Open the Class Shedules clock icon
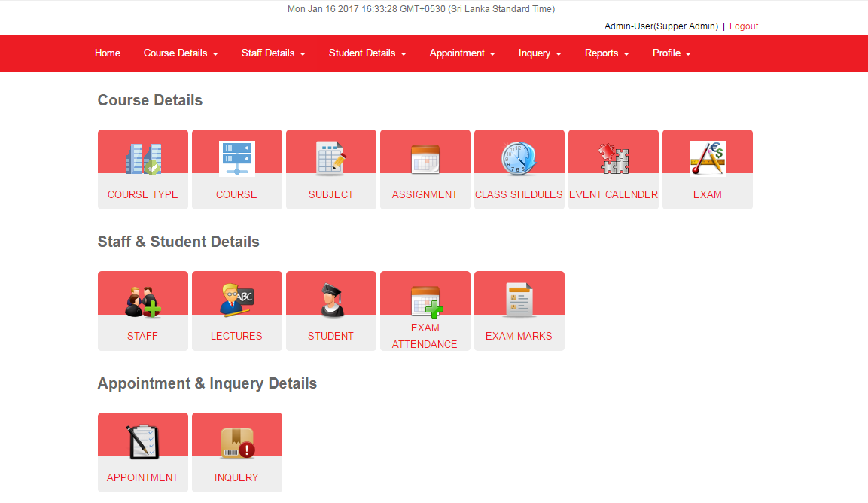Screen dimensions: 868x503 pos(519,159)
